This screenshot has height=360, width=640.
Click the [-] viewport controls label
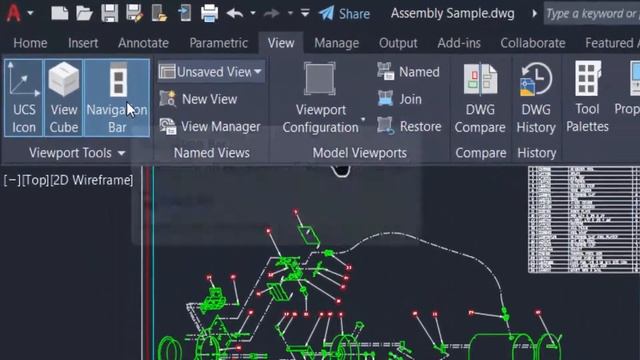(12, 180)
